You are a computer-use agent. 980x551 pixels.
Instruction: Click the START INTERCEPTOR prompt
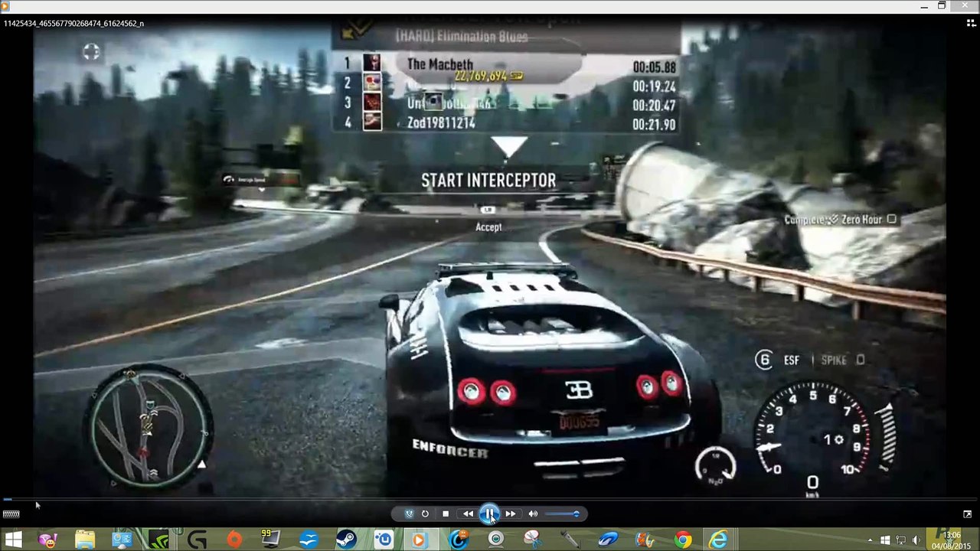pos(488,181)
